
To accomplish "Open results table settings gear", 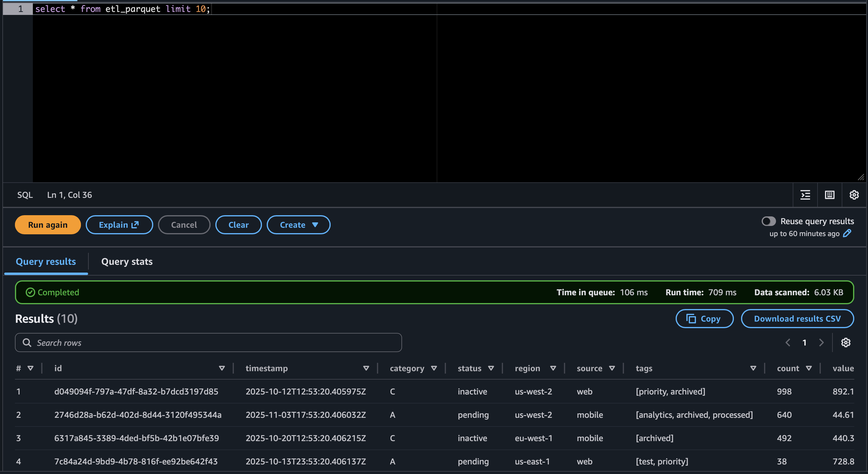I will click(x=845, y=342).
